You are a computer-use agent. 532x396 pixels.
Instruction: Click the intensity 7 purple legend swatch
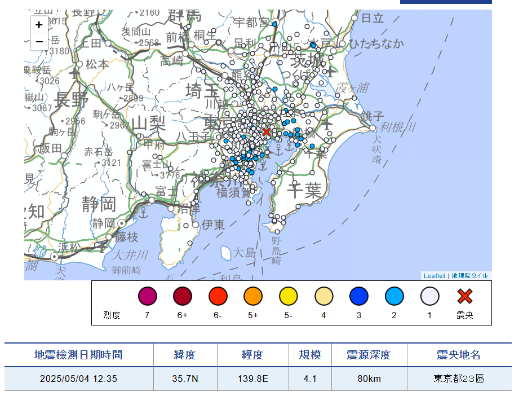tap(147, 296)
